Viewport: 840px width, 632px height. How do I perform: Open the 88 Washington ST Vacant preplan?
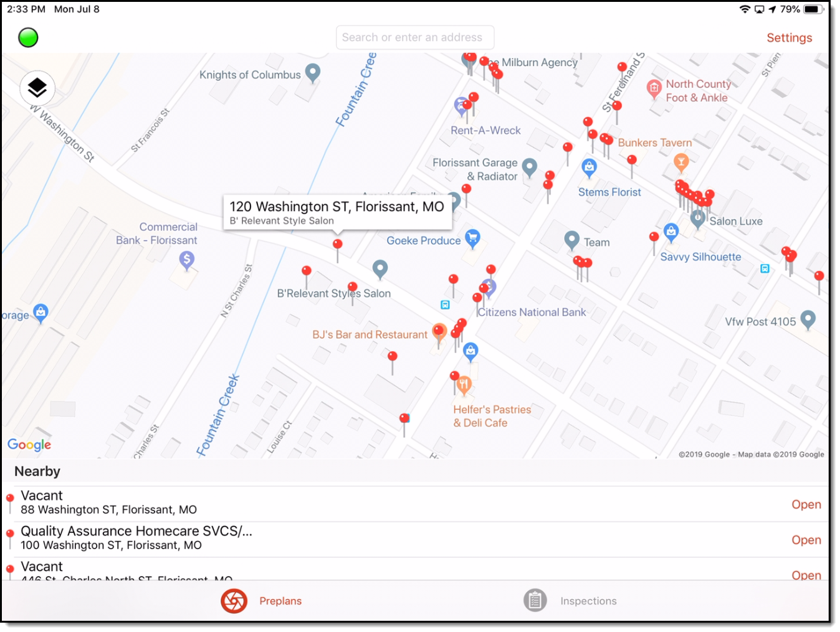click(x=806, y=504)
